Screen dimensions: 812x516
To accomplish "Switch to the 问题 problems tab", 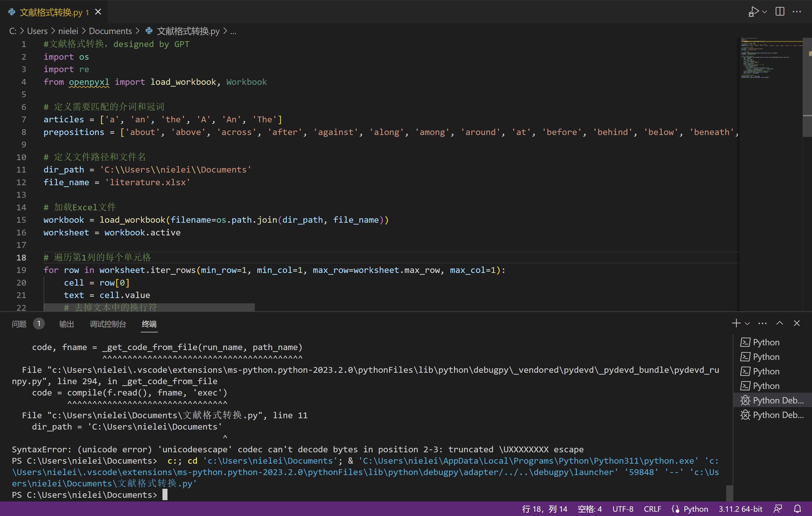I will click(x=19, y=324).
